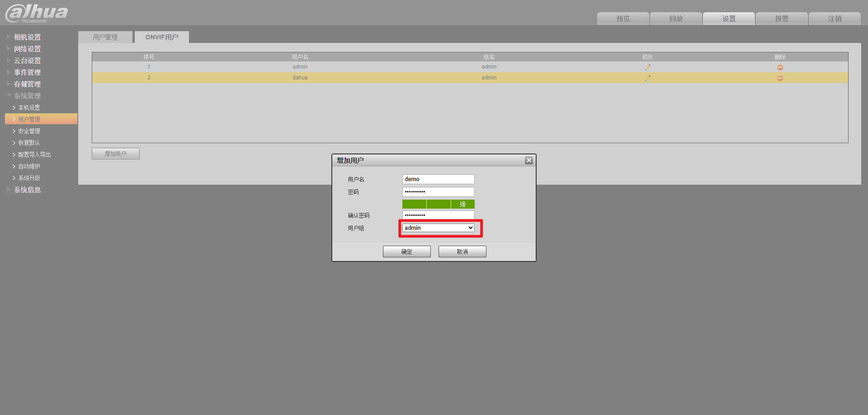
Task: Open 安全管理 in the sidebar
Action: (29, 131)
